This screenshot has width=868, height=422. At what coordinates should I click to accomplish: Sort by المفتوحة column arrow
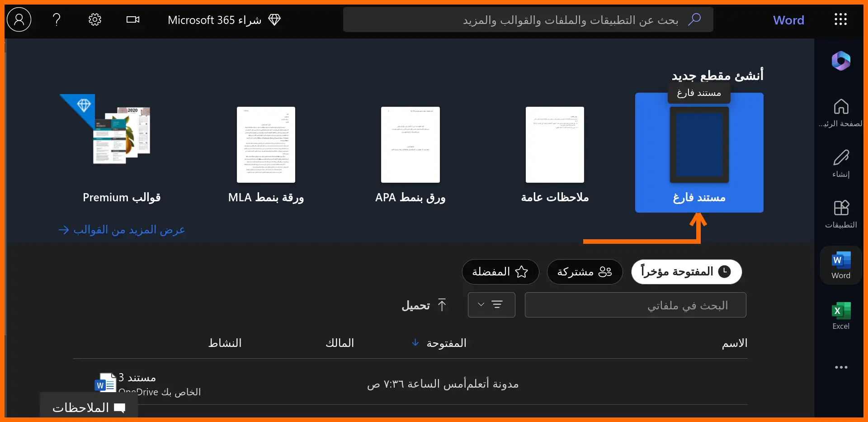click(x=415, y=343)
